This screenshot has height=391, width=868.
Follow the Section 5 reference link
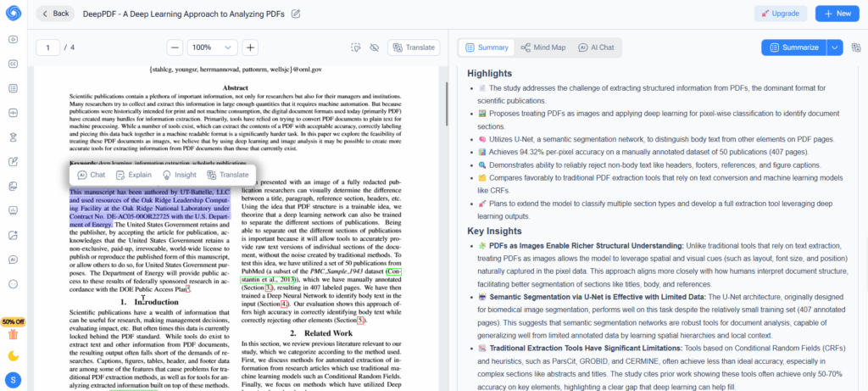tap(360, 320)
